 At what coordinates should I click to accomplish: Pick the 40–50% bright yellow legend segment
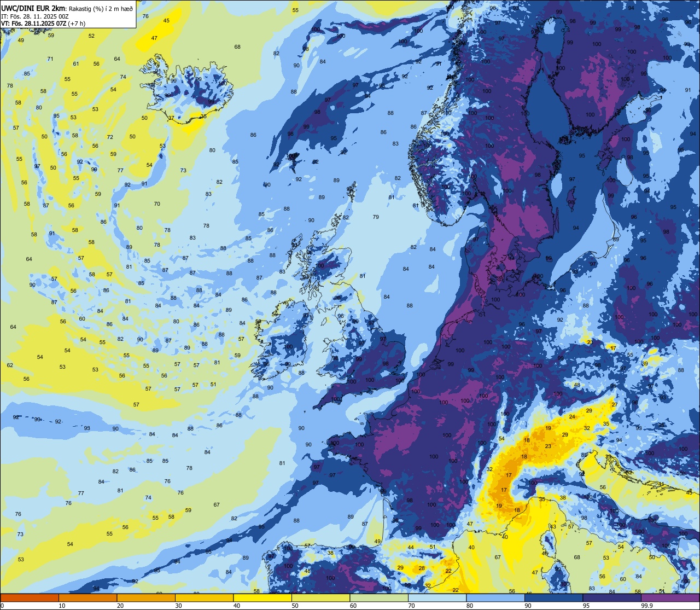point(262,597)
